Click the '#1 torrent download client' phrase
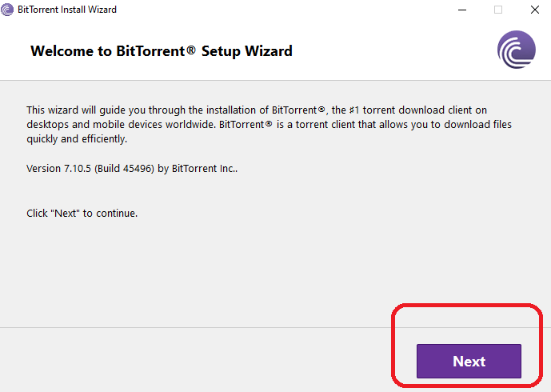The image size is (551, 392). tap(425, 110)
